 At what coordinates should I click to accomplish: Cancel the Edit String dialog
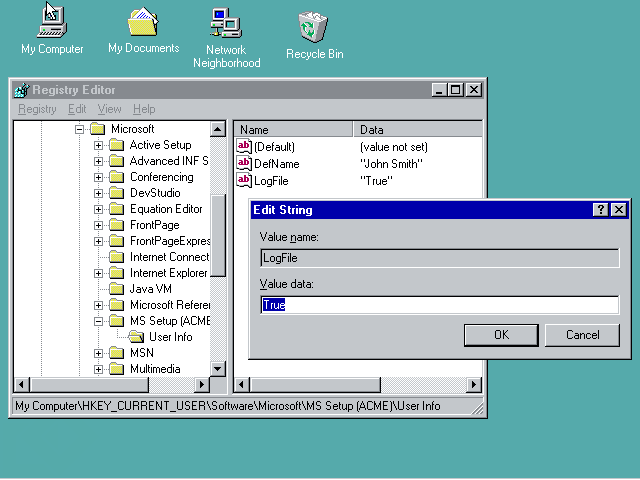coord(582,335)
